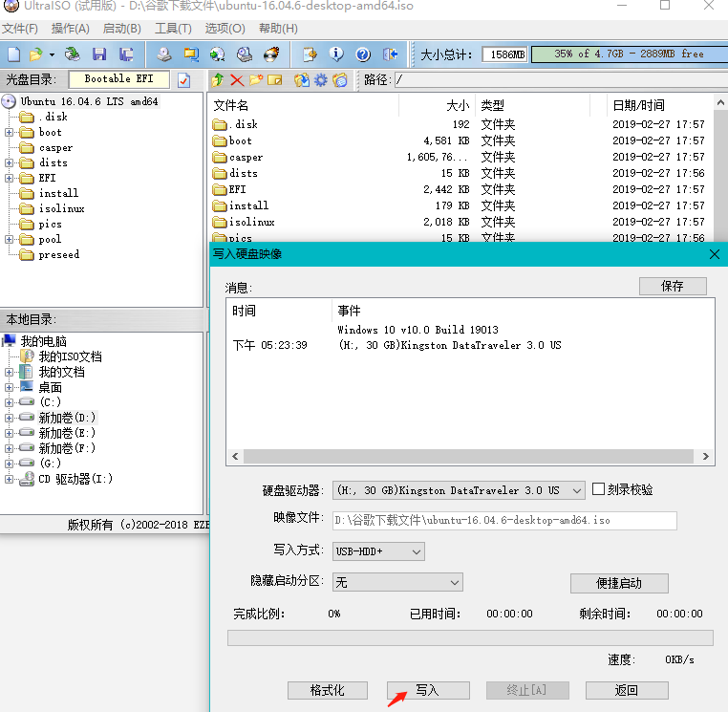The width and height of the screenshot is (728, 712).
Task: Click the Exit door icon in toolbar
Action: pyautogui.click(x=391, y=54)
